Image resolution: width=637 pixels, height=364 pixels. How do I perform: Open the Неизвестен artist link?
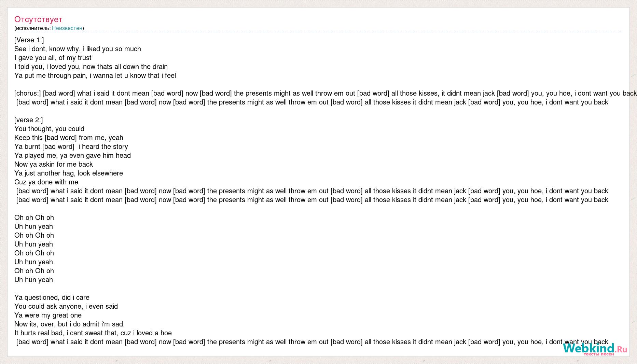(x=67, y=28)
